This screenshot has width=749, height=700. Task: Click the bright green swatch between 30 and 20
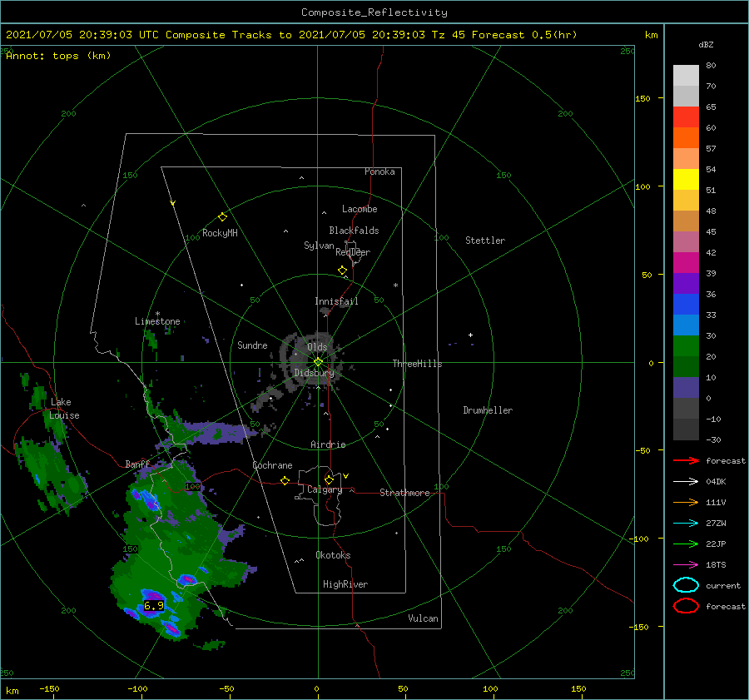point(686,346)
